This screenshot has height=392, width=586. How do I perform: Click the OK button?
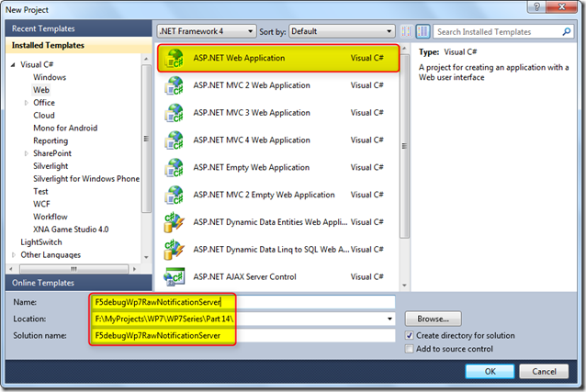tap(490, 372)
